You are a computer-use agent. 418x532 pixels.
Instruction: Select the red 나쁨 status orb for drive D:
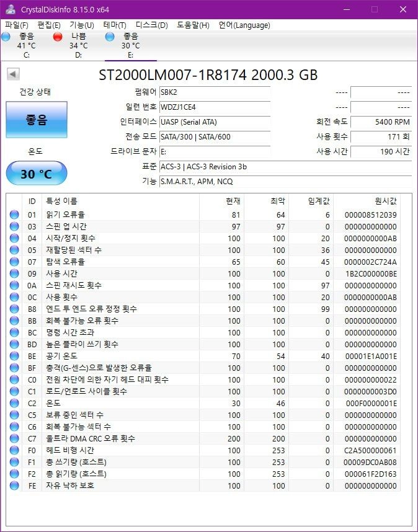click(x=58, y=37)
